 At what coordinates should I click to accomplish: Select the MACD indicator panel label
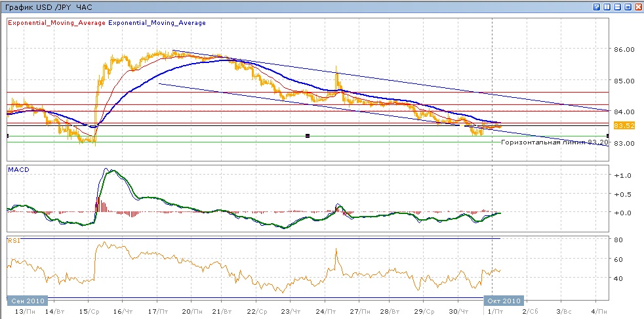tap(17, 170)
